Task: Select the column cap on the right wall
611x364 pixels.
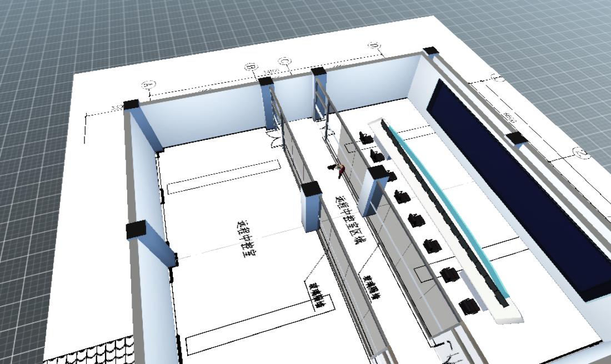Action: 516,138
